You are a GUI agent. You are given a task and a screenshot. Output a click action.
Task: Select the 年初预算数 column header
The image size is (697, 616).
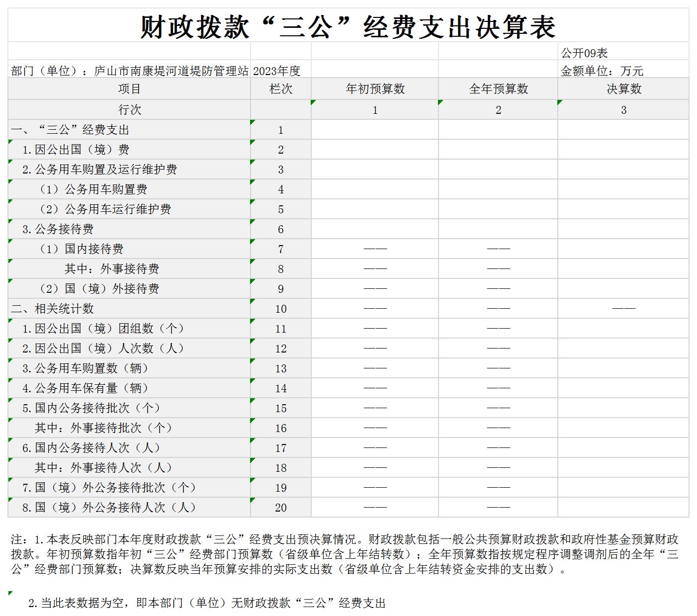tap(375, 89)
